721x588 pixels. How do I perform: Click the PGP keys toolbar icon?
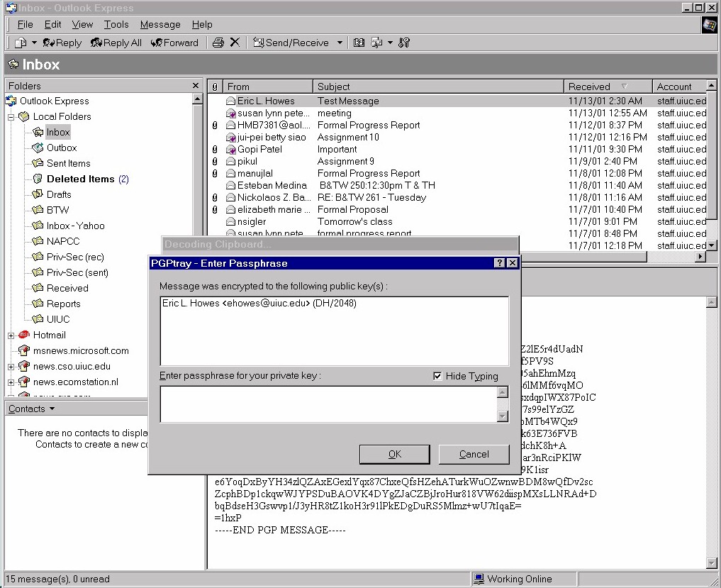[403, 43]
